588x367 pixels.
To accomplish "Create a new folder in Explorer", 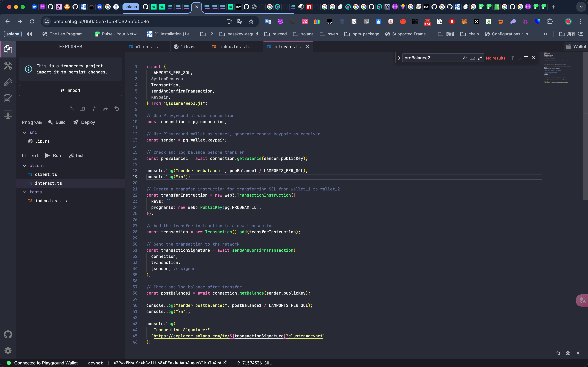I will coord(82,109).
